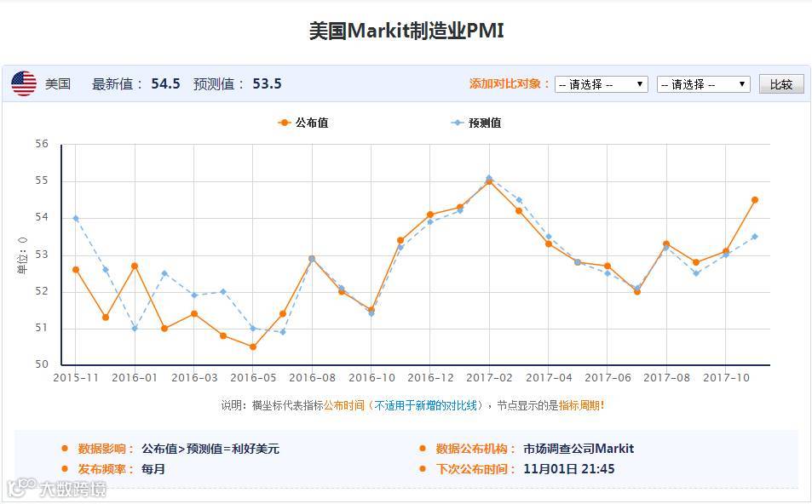Click the orange peak point at 2017-02

pos(489,181)
